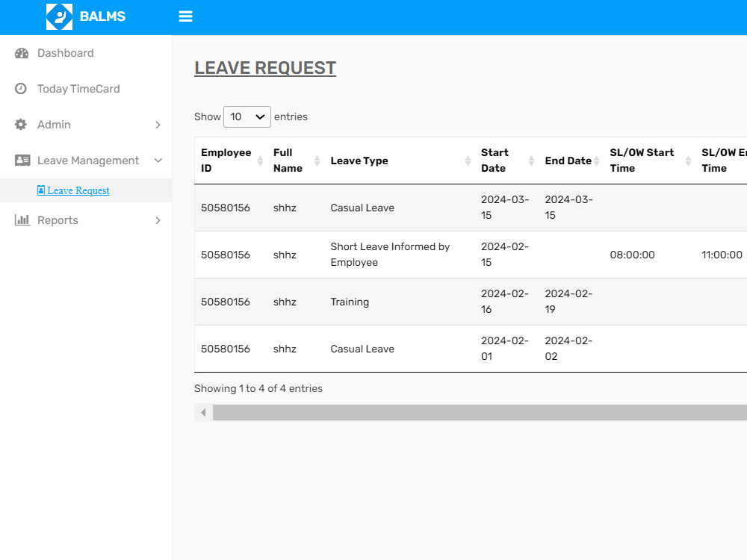747x560 pixels.
Task: Expand the Admin menu chevron
Action: coord(158,125)
